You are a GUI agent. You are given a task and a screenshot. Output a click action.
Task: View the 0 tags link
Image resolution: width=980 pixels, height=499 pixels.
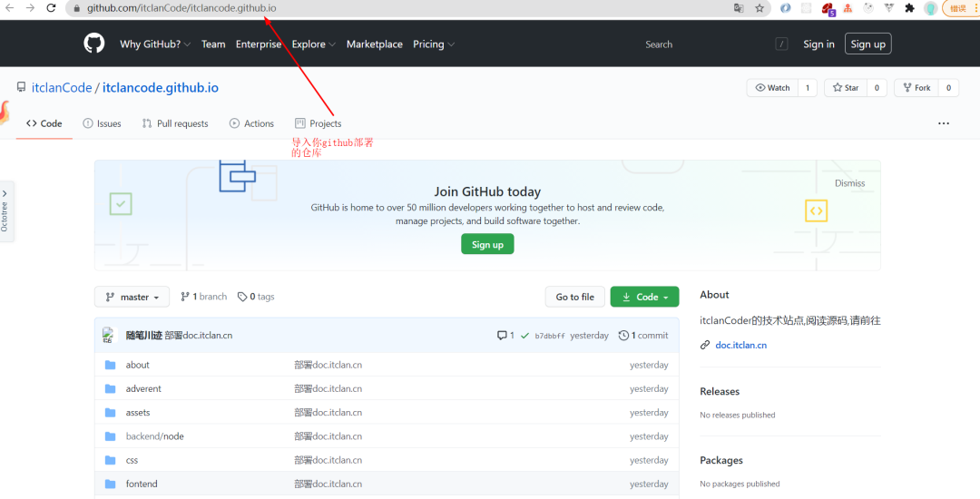pos(256,297)
